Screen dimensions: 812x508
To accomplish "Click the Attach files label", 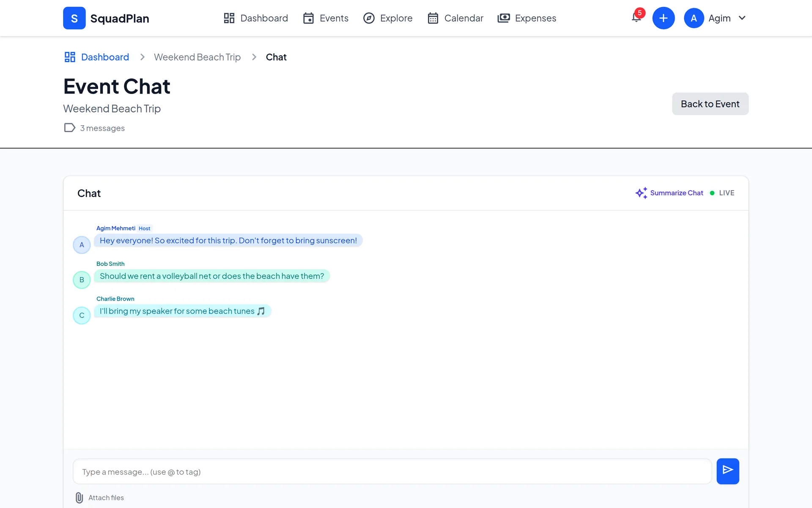I will pyautogui.click(x=106, y=498).
